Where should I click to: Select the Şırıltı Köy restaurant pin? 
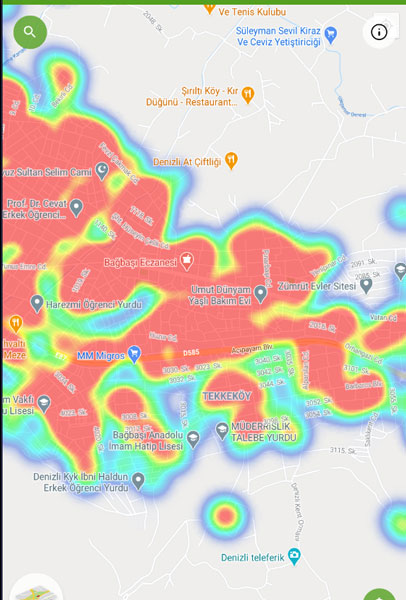(x=248, y=95)
